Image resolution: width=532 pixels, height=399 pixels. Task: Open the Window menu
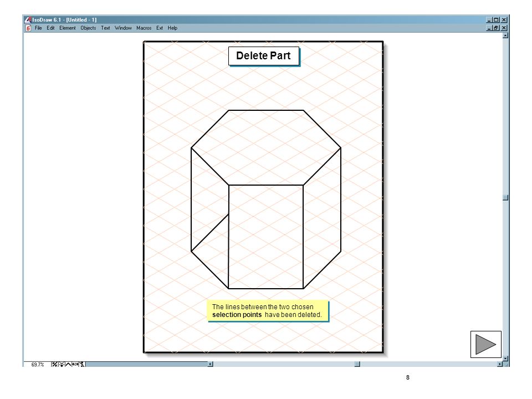click(123, 28)
